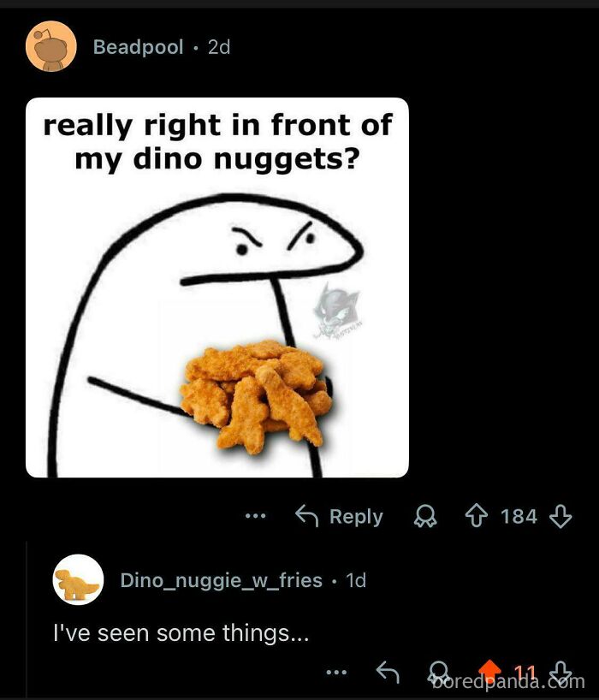Click the 184 vote count
The width and height of the screenshot is (599, 700).
pyautogui.click(x=519, y=516)
